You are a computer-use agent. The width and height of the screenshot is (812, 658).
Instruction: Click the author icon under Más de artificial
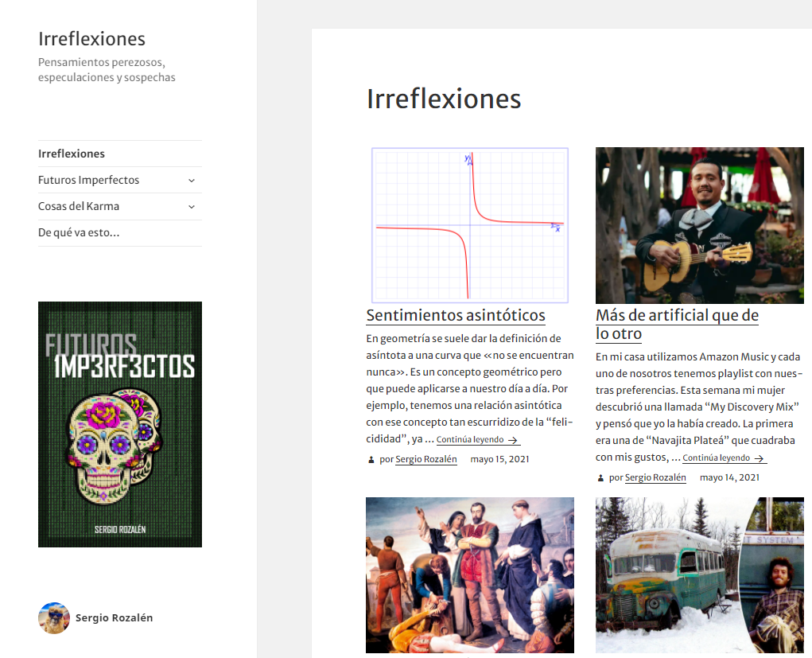[600, 478]
